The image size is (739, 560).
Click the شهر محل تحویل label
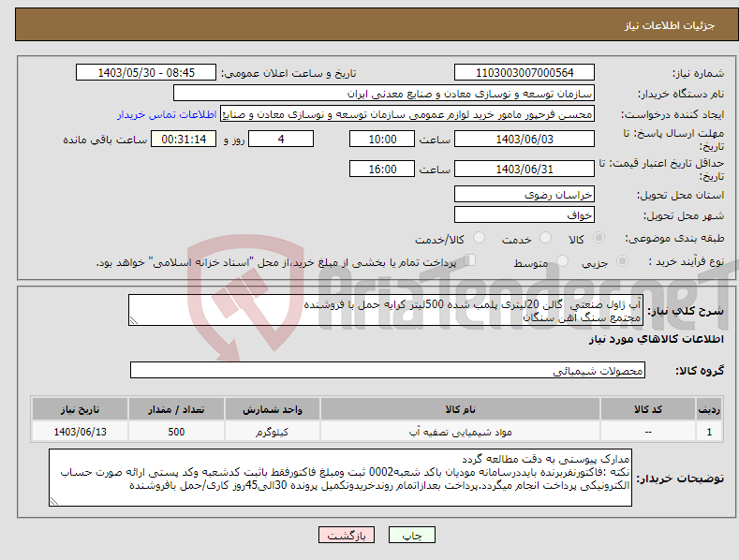click(x=684, y=216)
